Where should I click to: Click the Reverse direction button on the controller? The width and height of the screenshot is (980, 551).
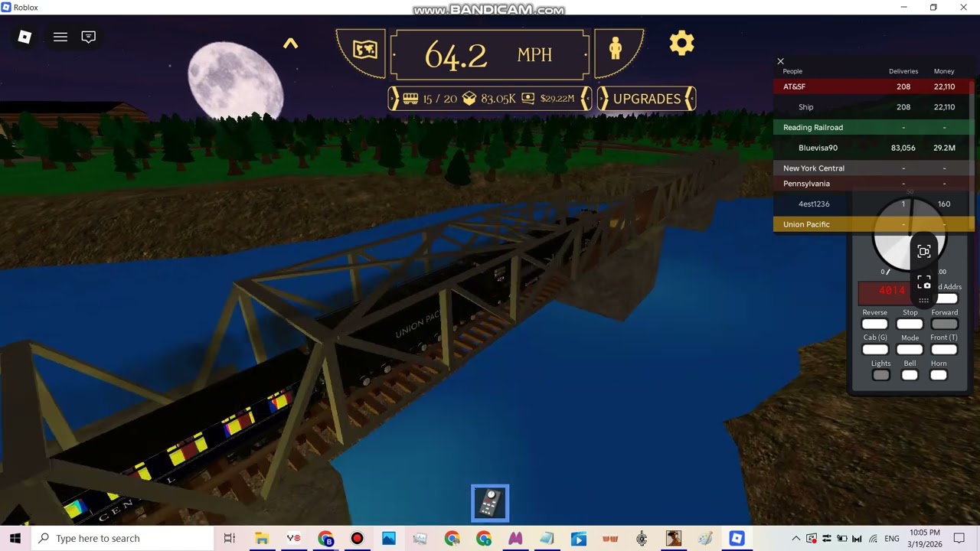click(874, 324)
